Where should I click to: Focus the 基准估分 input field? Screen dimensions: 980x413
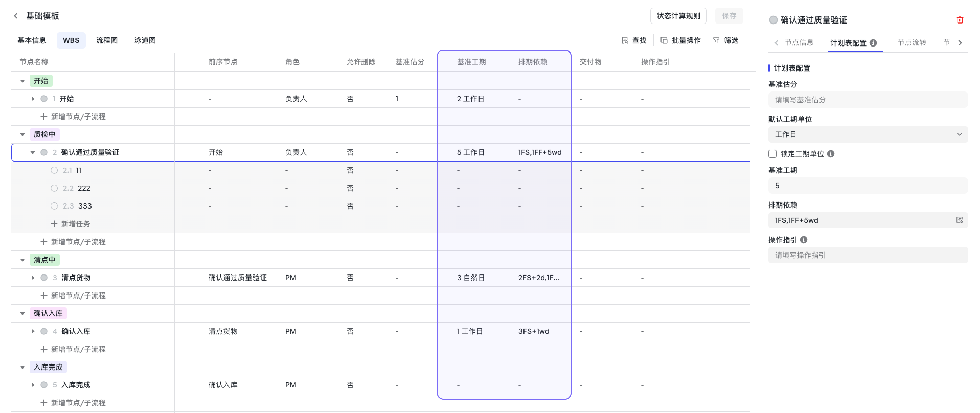pyautogui.click(x=868, y=100)
